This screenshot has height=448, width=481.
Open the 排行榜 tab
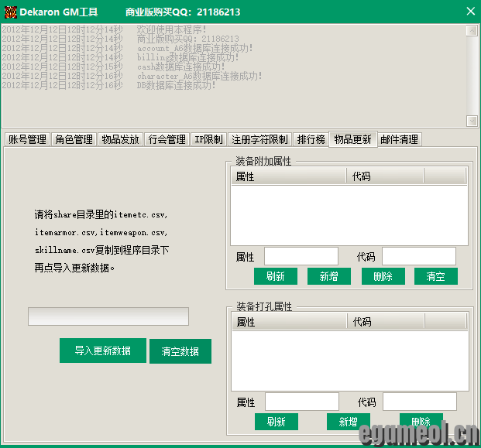310,139
